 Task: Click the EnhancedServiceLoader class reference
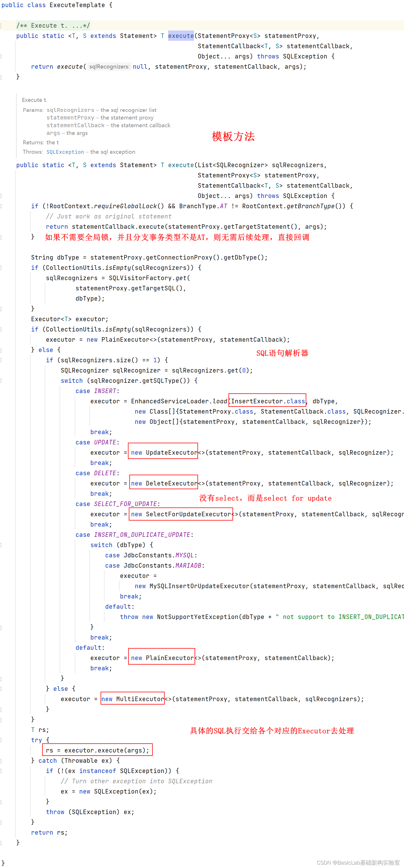170,401
